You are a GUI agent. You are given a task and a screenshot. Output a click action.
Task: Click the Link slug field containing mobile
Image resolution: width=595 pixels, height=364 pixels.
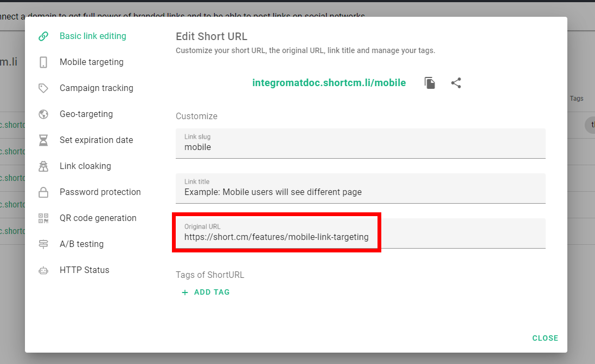point(361,144)
